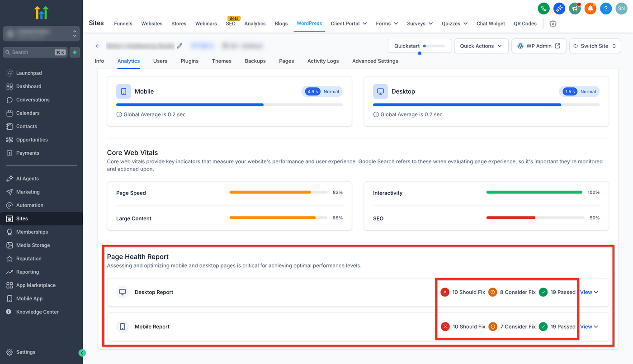The width and height of the screenshot is (633, 364).
Task: Open Reputation in the sidebar
Action: (29, 259)
